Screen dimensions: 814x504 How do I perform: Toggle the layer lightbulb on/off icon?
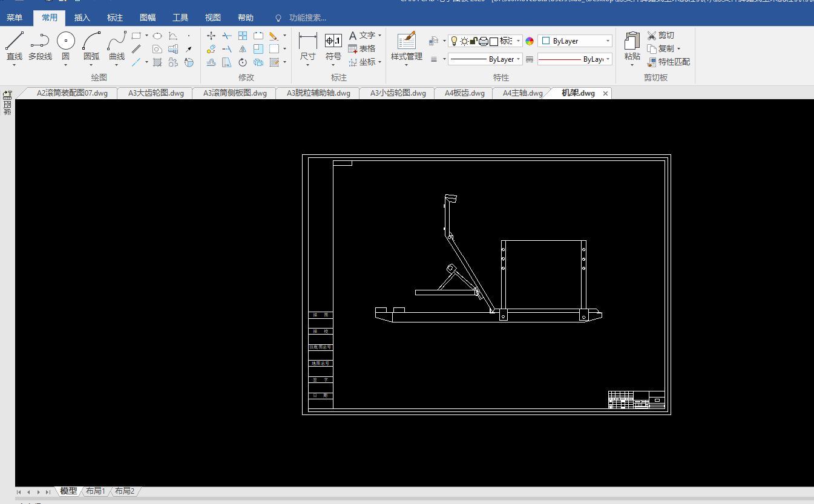(455, 41)
